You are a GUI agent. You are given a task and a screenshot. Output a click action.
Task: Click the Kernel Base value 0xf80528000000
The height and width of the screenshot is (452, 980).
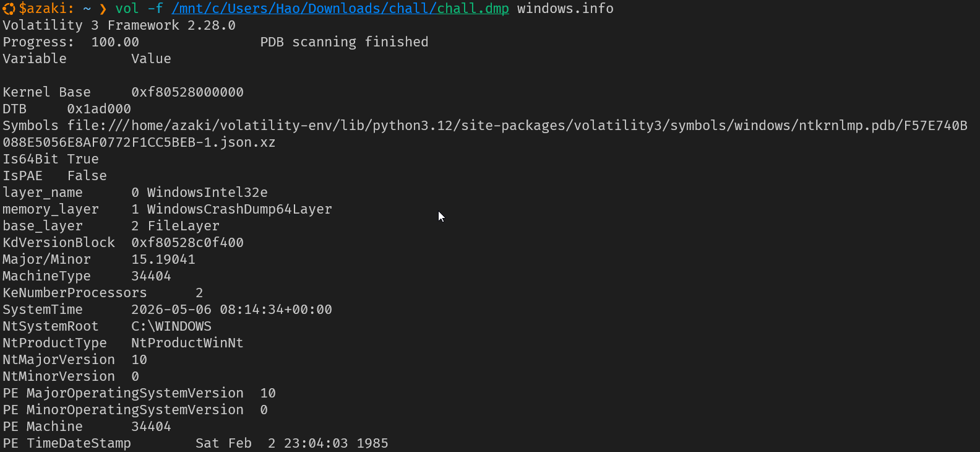click(187, 92)
